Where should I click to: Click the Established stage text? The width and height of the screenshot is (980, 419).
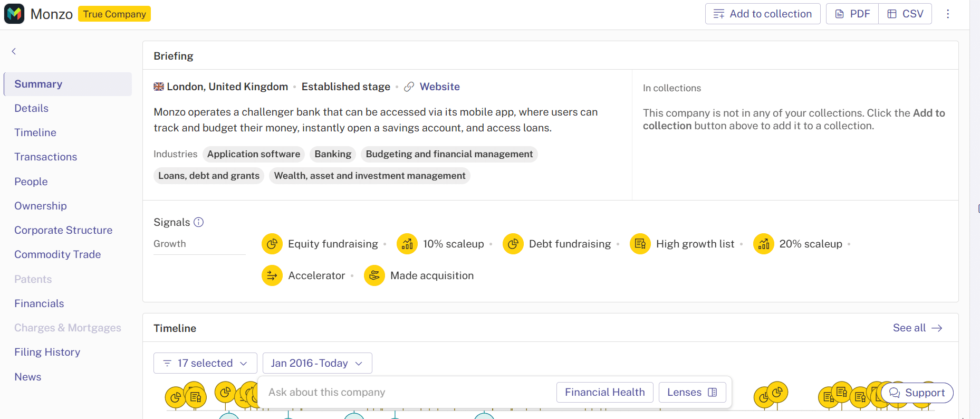346,87
